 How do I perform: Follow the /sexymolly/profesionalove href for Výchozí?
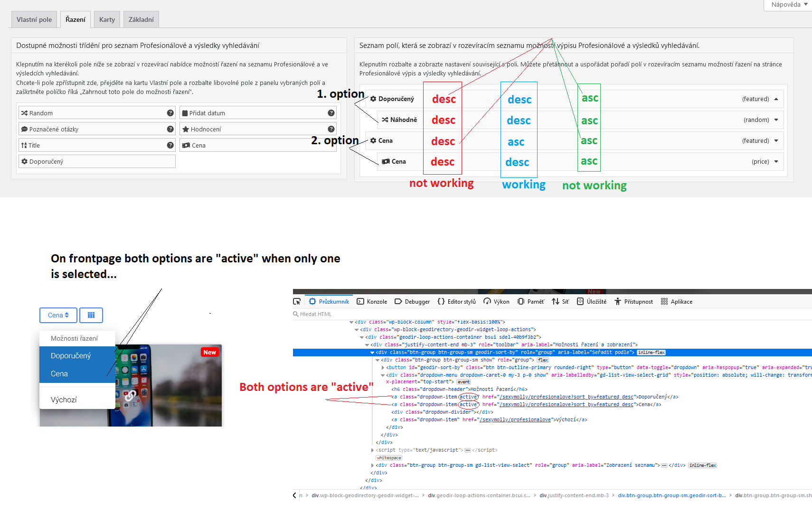tap(515, 419)
